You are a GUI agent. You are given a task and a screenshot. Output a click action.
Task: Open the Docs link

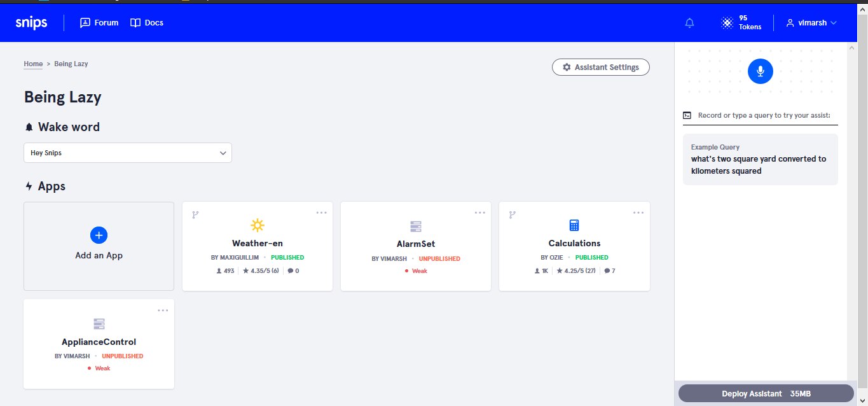147,23
